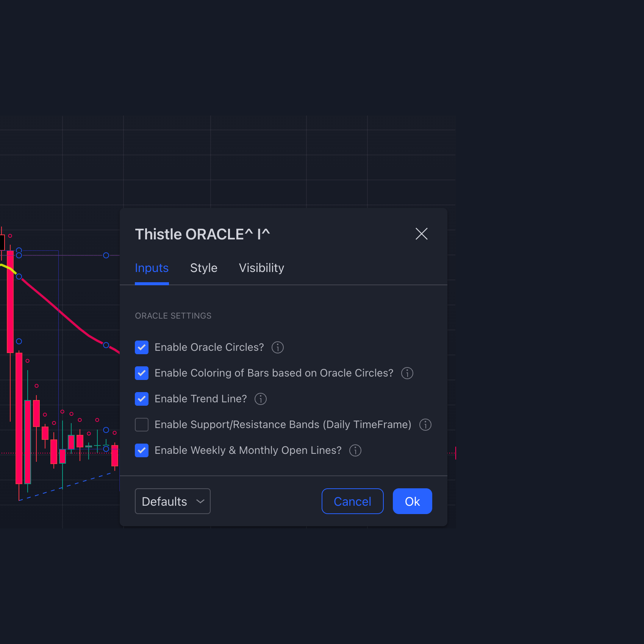This screenshot has width=644, height=644.
Task: Click info icon beside Enable Trend Line
Action: pyautogui.click(x=261, y=399)
